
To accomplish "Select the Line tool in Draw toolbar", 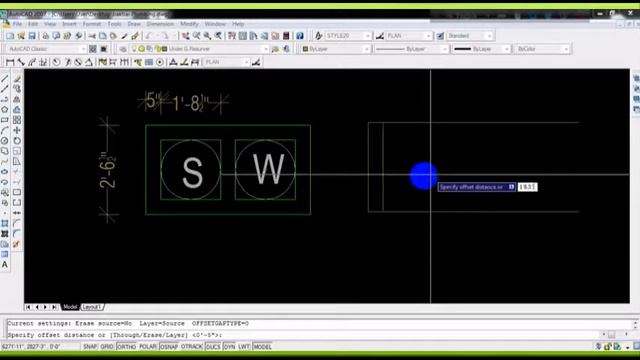I will 4,78.
